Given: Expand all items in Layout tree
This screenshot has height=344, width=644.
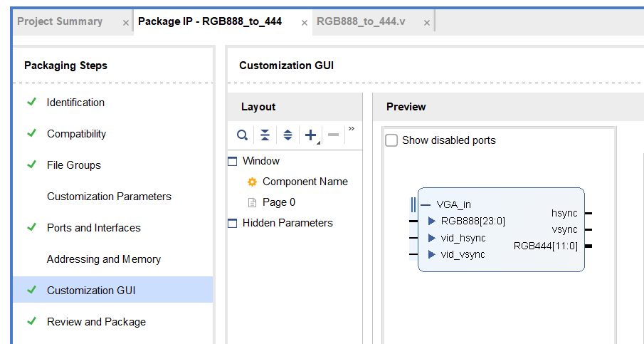Looking at the screenshot, I should pos(288,135).
